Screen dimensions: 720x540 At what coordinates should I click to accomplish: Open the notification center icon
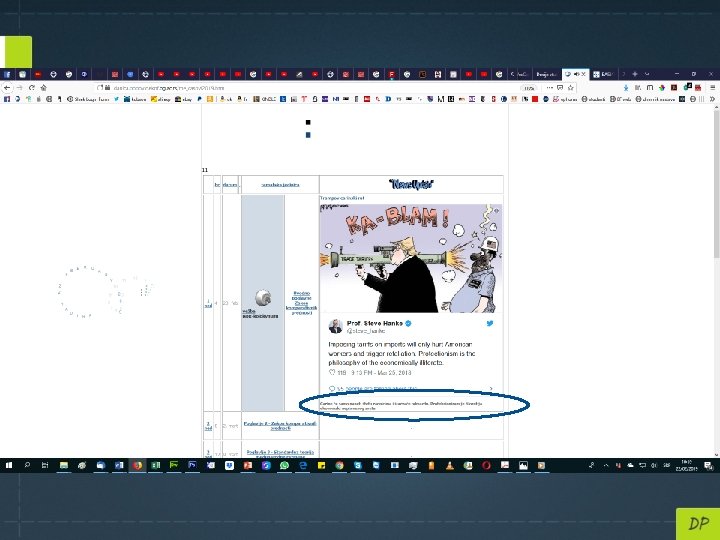tap(709, 466)
